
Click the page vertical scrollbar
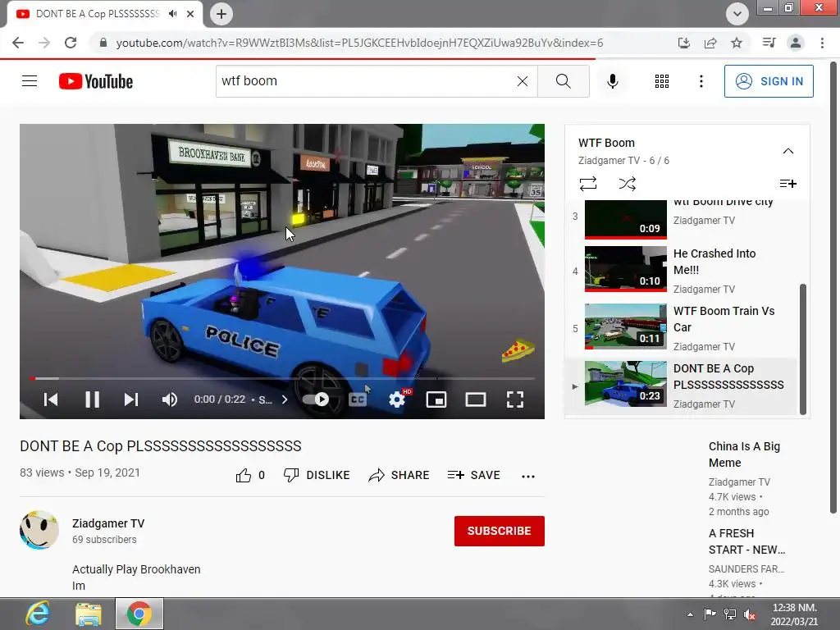point(833,286)
